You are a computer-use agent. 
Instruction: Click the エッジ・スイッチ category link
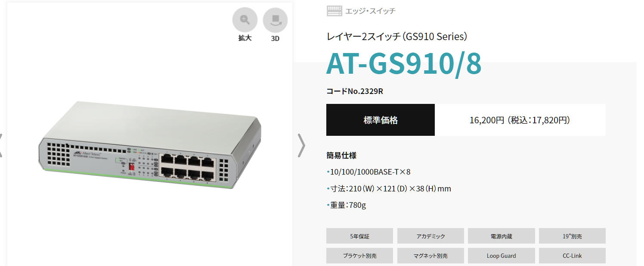click(370, 11)
